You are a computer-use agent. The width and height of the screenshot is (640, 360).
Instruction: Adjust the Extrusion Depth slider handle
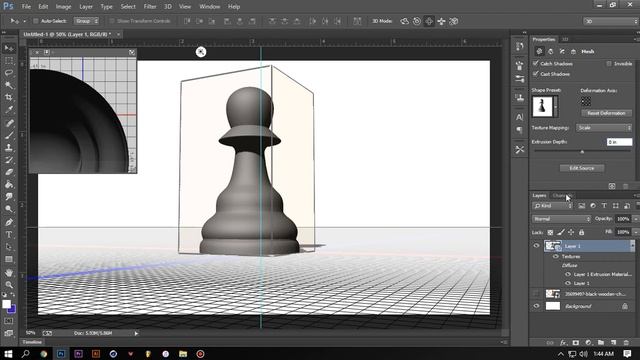[x=582, y=151]
